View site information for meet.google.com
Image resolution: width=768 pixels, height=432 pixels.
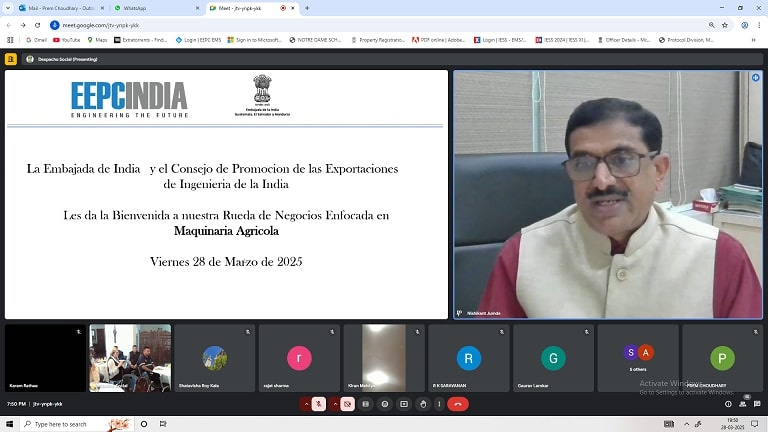(54, 25)
